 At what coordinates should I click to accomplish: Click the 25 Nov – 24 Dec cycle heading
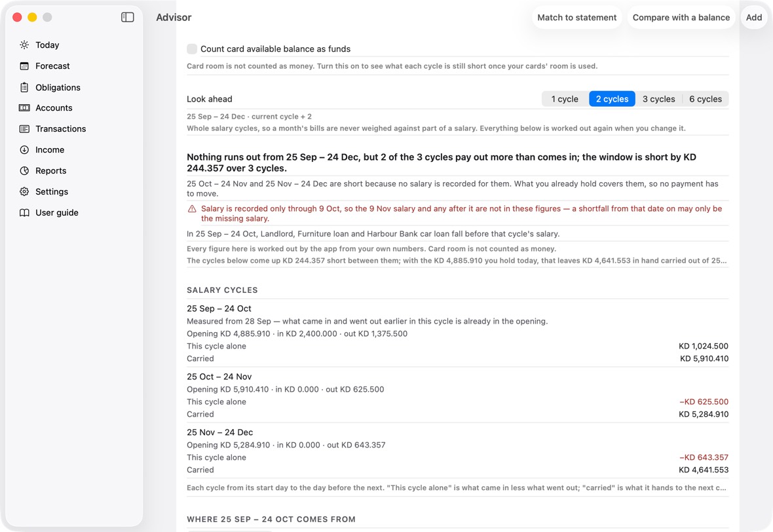coord(220,432)
